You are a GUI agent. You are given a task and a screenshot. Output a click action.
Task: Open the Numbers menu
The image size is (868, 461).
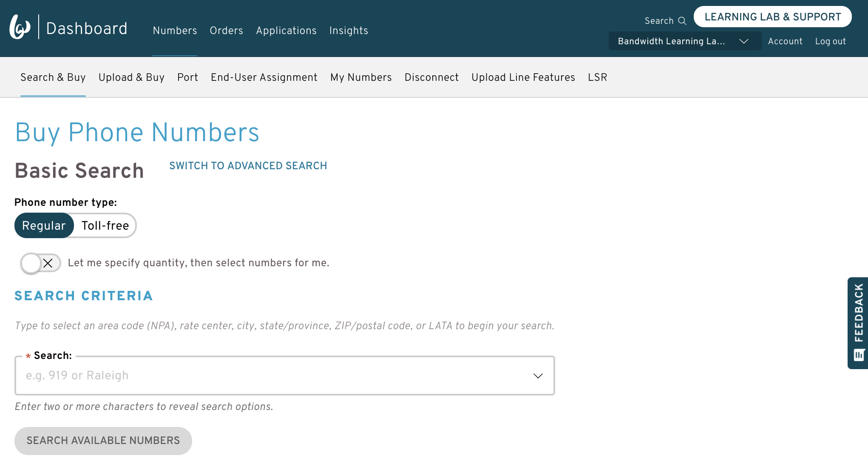click(x=175, y=31)
